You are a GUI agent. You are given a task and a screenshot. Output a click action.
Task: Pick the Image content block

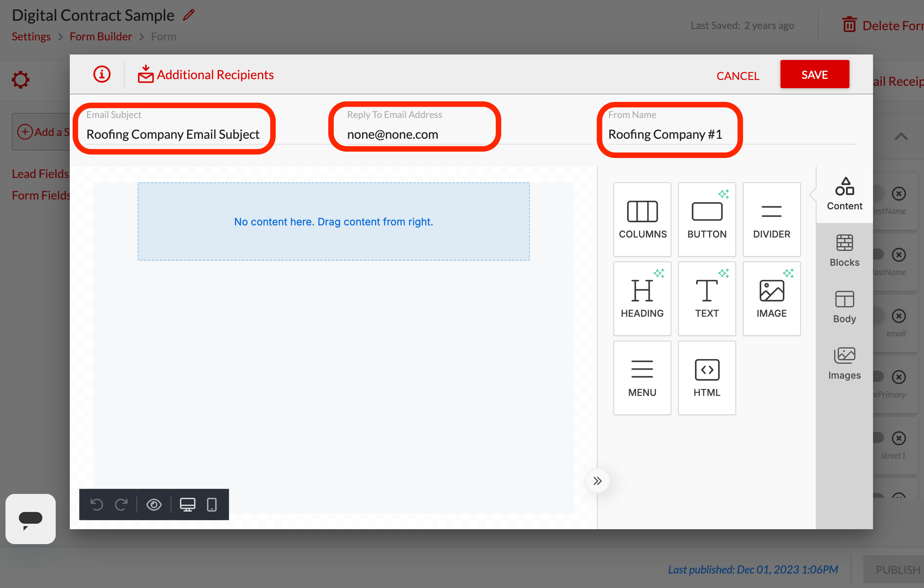pyautogui.click(x=771, y=298)
